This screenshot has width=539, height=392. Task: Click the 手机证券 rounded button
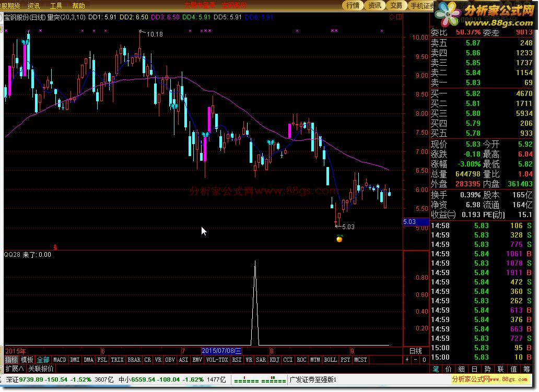422,5
